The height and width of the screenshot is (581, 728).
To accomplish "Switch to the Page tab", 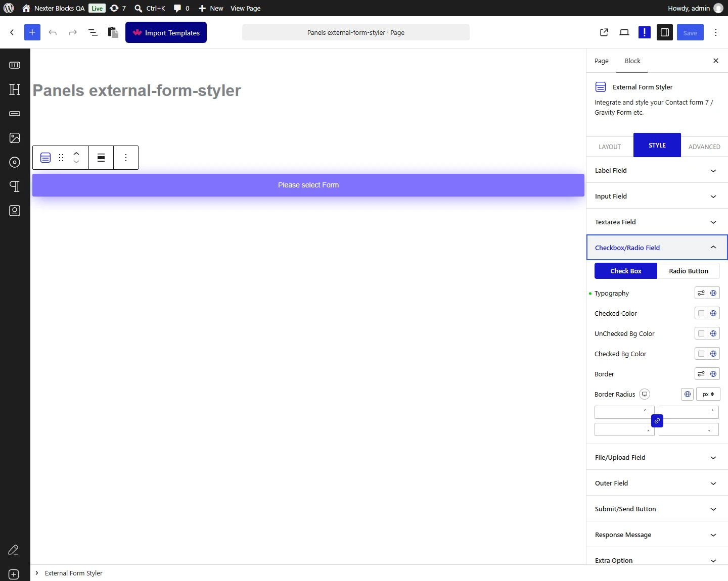I will [602, 61].
